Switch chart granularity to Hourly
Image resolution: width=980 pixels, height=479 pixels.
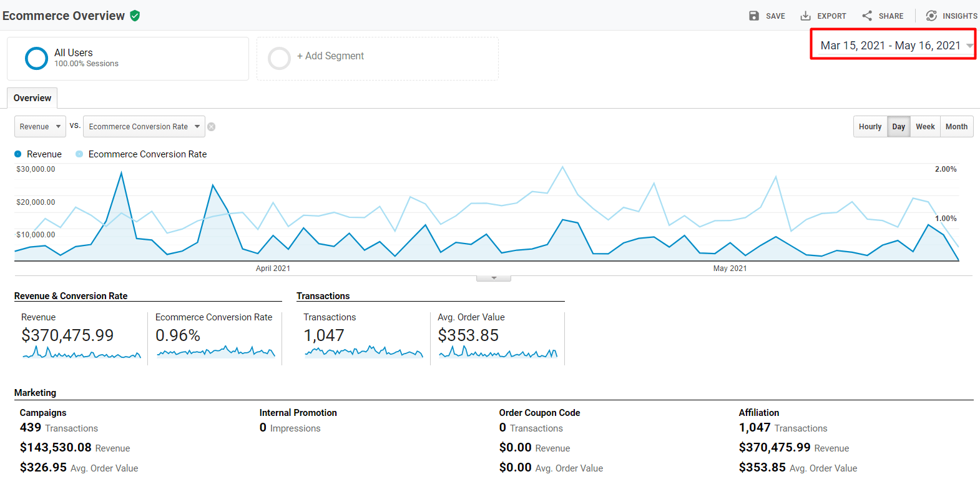pyautogui.click(x=870, y=127)
